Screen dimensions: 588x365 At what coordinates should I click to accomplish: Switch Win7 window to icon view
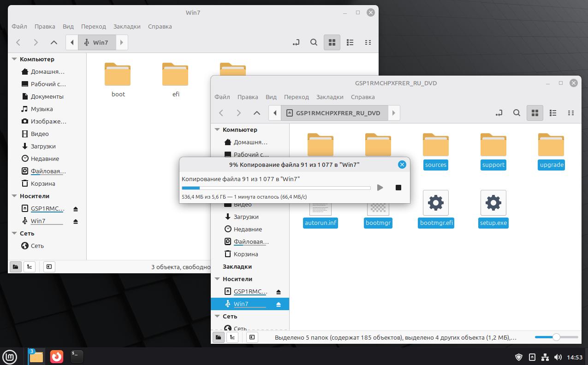pos(332,42)
